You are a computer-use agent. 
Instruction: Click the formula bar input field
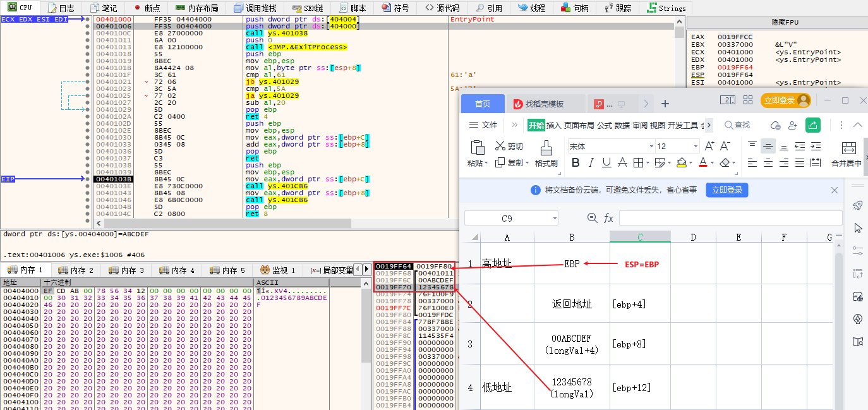[x=730, y=218]
